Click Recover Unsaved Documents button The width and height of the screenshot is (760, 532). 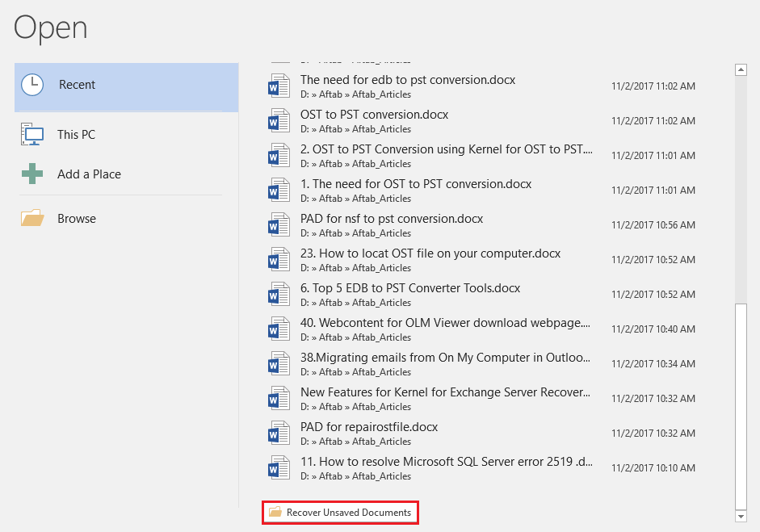pos(340,512)
